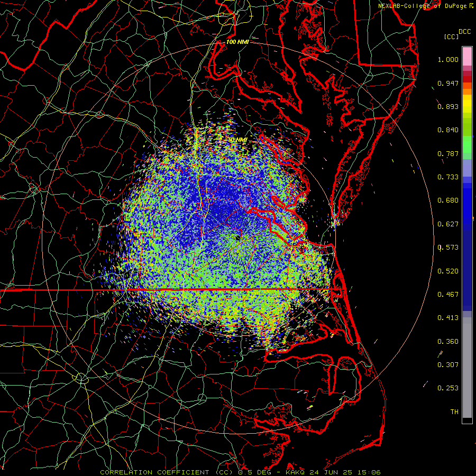Viewport: 476px width, 476px height.
Task: Click the 50 NMI range ring label
Action: click(x=237, y=140)
